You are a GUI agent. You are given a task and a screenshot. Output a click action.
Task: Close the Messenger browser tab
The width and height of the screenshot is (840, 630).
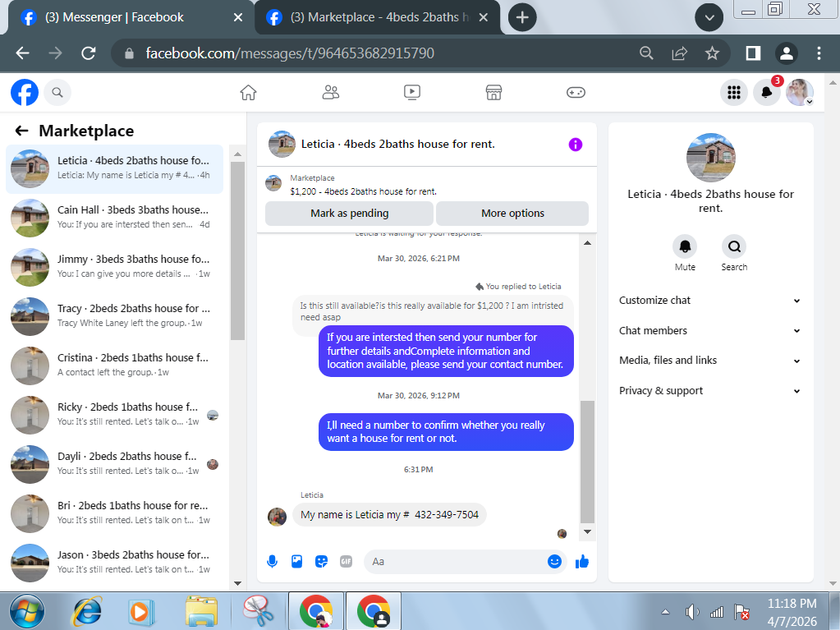pyautogui.click(x=238, y=18)
